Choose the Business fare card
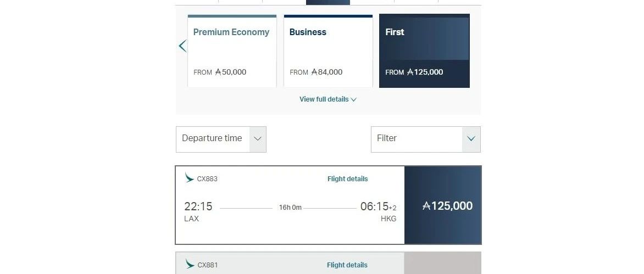Image resolution: width=644 pixels, height=274 pixels. click(328, 51)
